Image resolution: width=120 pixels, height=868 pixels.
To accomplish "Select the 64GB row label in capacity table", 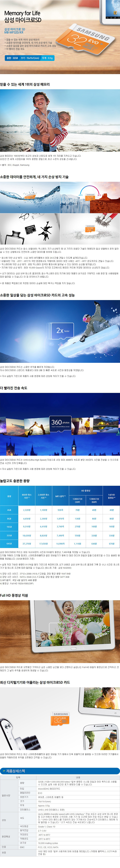I will point(9,544).
